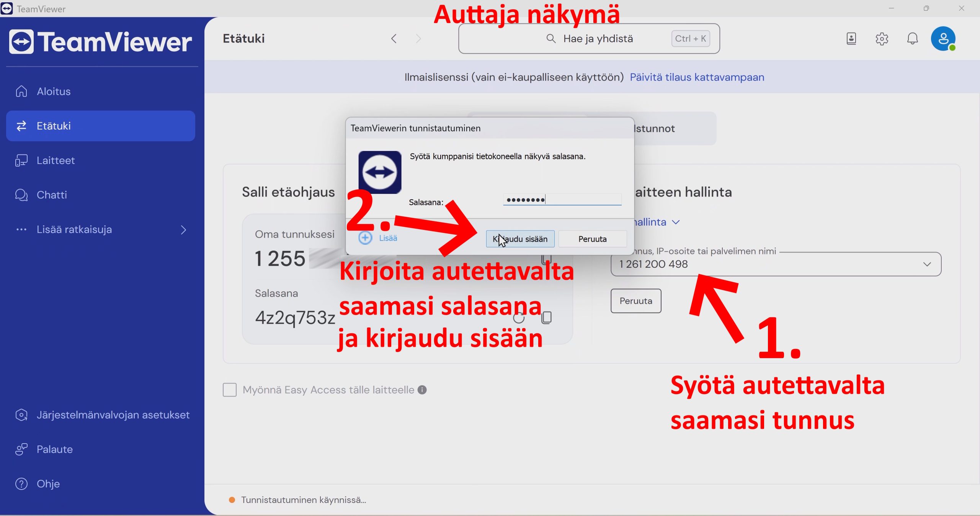Click the Lisää plus icon in dialog

(365, 238)
